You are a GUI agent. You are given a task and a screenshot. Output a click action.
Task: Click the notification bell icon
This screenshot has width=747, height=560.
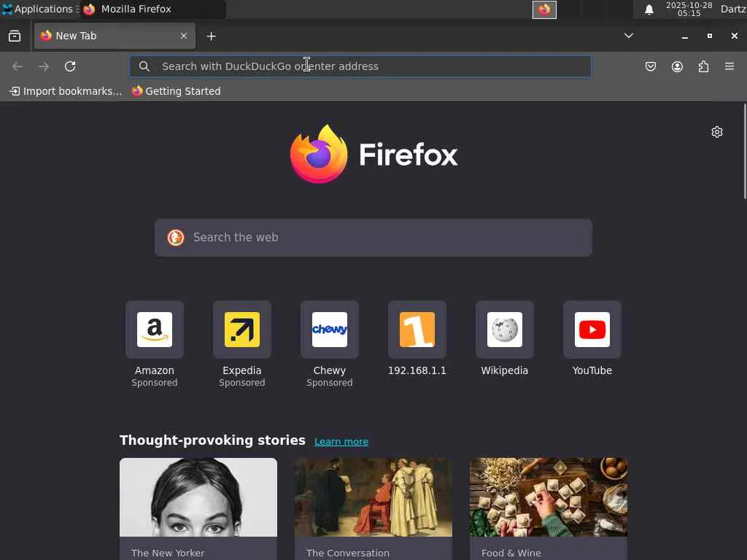(649, 9)
